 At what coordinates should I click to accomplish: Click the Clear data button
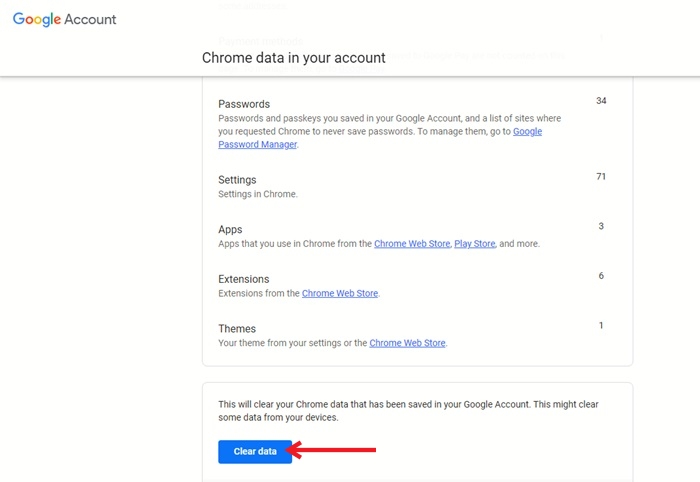(x=255, y=452)
